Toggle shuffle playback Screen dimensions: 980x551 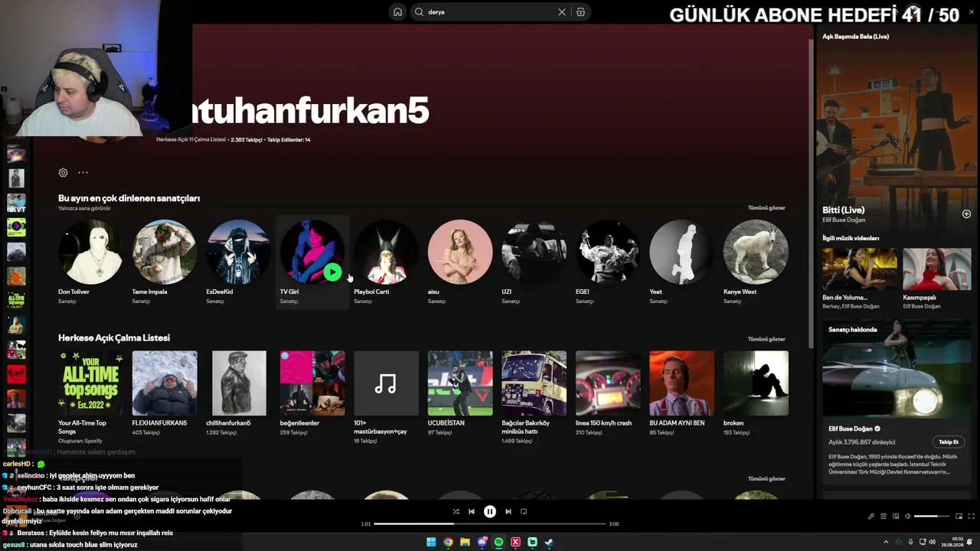click(456, 512)
